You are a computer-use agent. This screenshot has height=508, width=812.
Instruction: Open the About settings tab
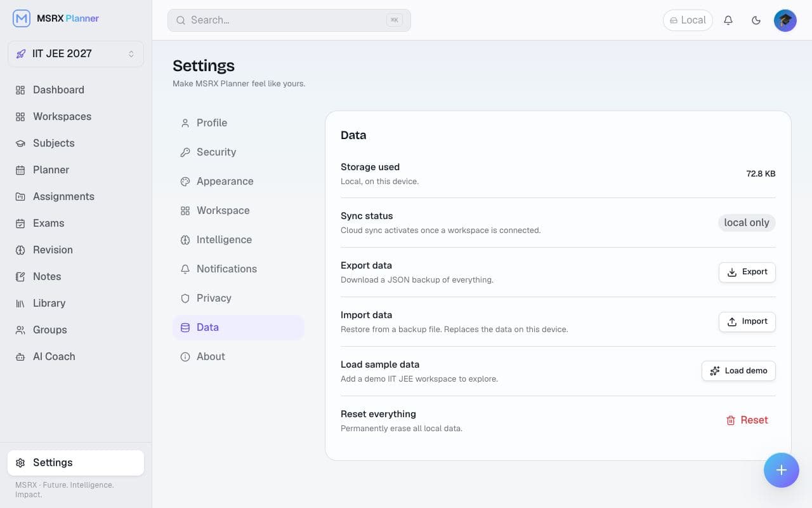pyautogui.click(x=239, y=356)
